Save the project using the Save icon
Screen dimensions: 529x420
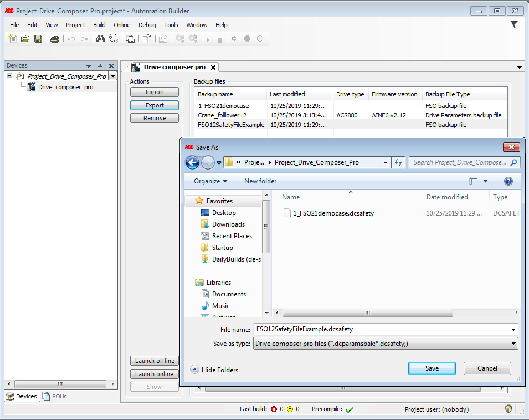pyautogui.click(x=38, y=39)
